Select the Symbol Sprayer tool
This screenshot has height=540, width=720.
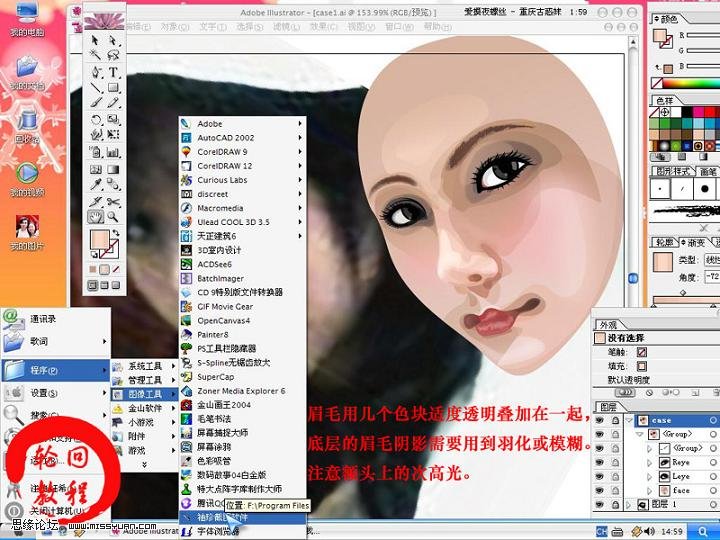(96, 152)
